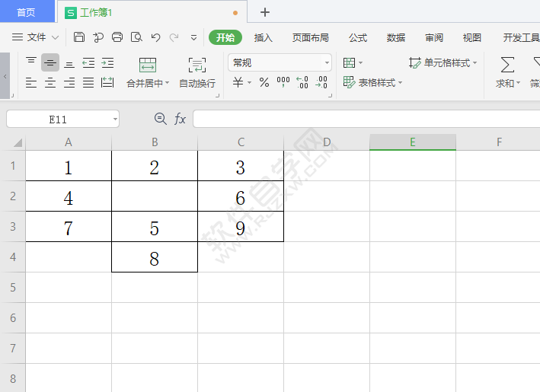The width and height of the screenshot is (540, 392).
Task: Select row 4 header
Action: pos(13,257)
